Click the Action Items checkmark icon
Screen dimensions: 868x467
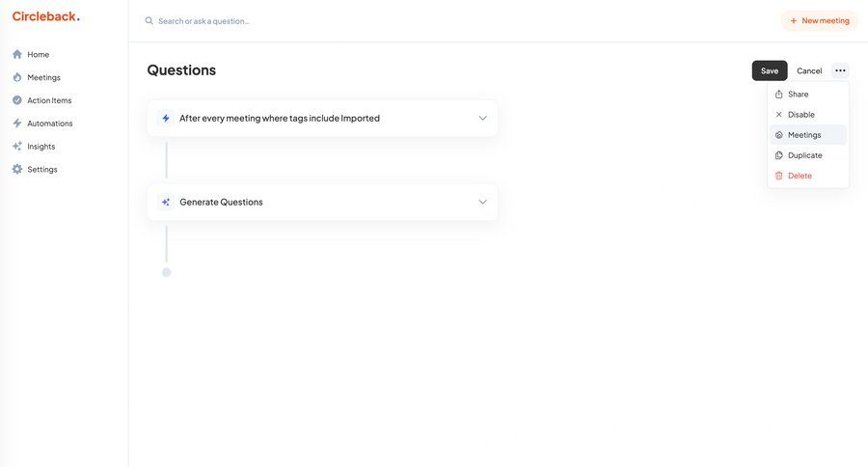pyautogui.click(x=17, y=100)
